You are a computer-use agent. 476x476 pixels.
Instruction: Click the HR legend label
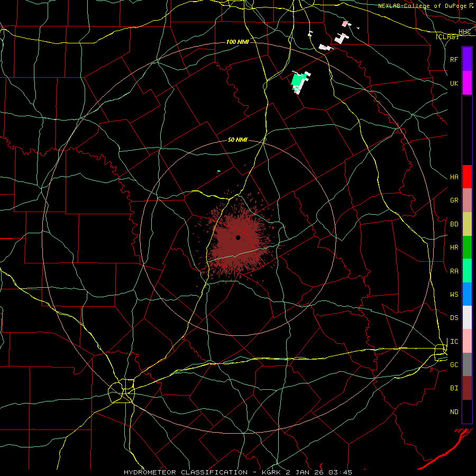(454, 248)
